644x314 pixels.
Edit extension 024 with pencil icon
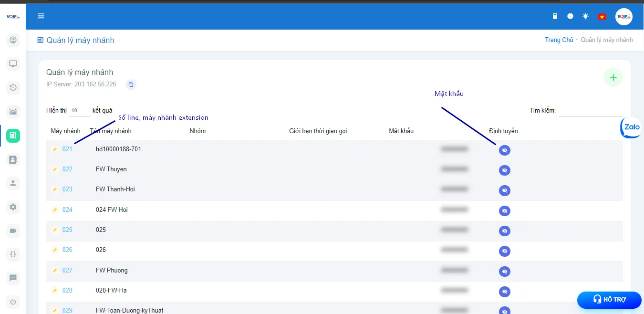[55, 210]
